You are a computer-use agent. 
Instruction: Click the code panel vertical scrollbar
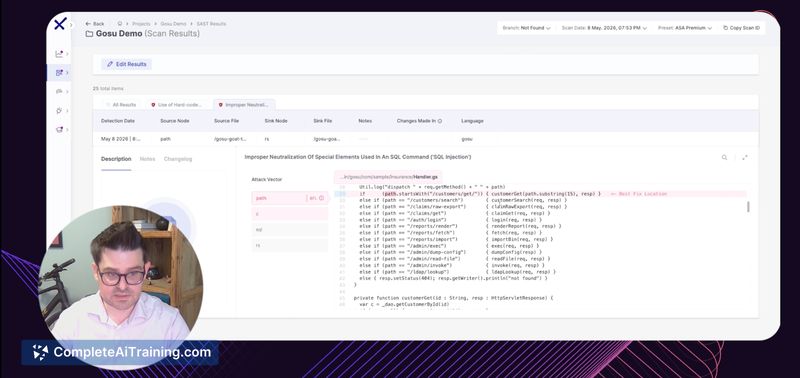tap(748, 207)
